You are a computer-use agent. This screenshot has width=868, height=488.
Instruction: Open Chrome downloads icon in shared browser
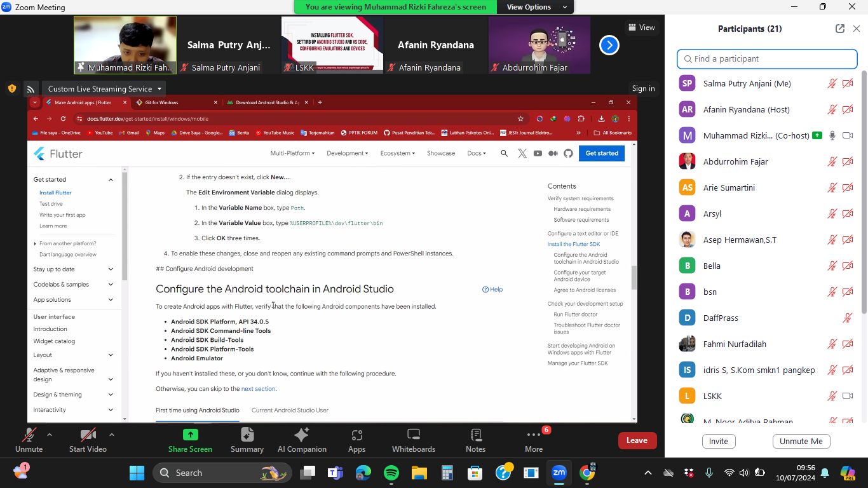[x=601, y=119]
